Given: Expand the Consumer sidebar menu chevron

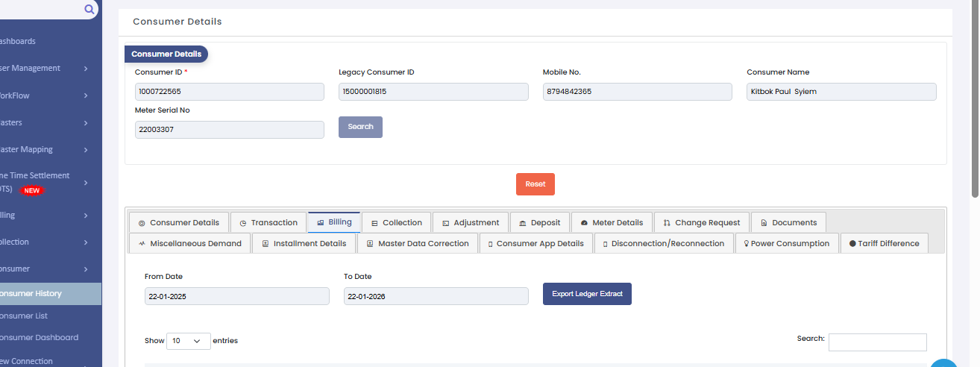Looking at the screenshot, I should [x=86, y=269].
